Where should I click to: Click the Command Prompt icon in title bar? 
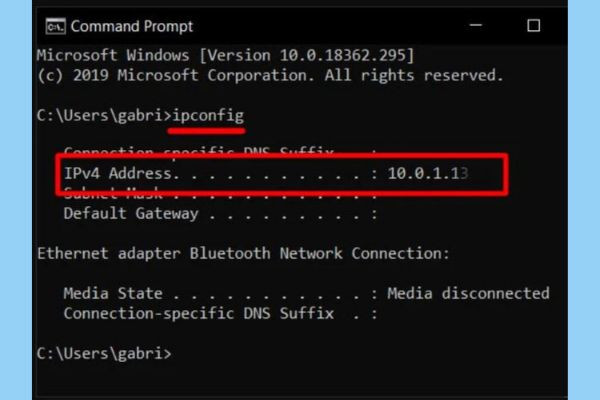(x=55, y=25)
